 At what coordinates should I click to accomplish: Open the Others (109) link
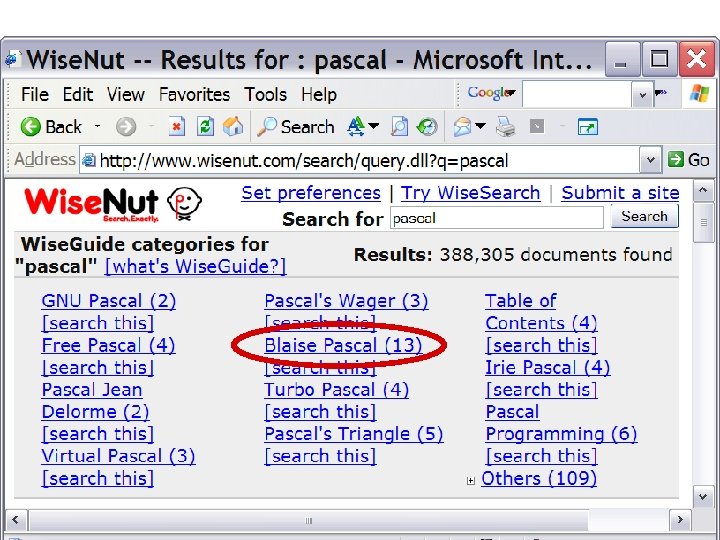coord(539,478)
